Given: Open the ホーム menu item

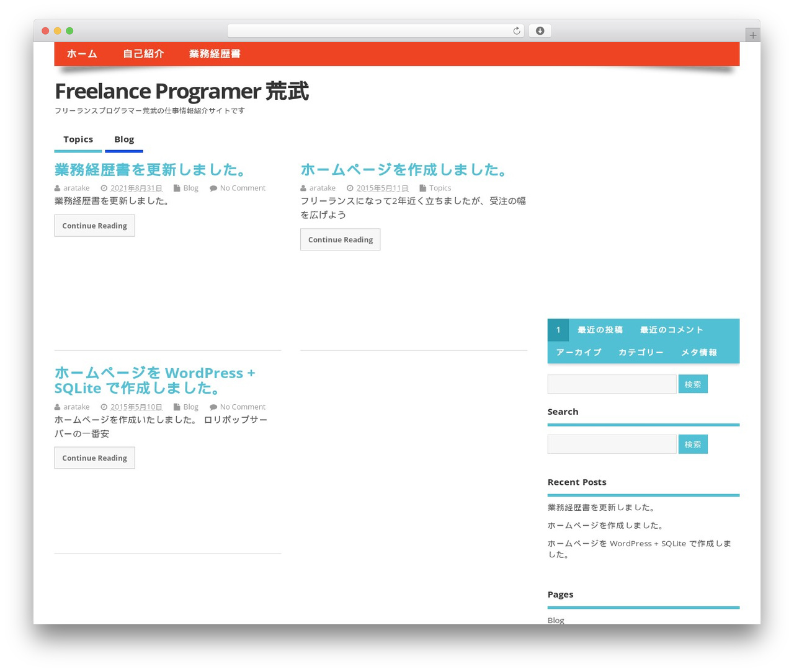Looking at the screenshot, I should coord(82,54).
